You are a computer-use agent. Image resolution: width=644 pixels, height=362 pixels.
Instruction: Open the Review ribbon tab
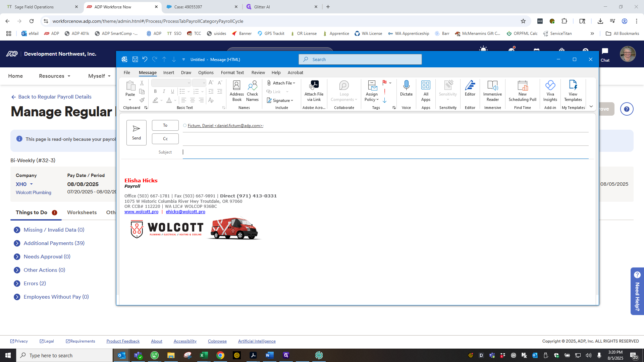[258, 72]
